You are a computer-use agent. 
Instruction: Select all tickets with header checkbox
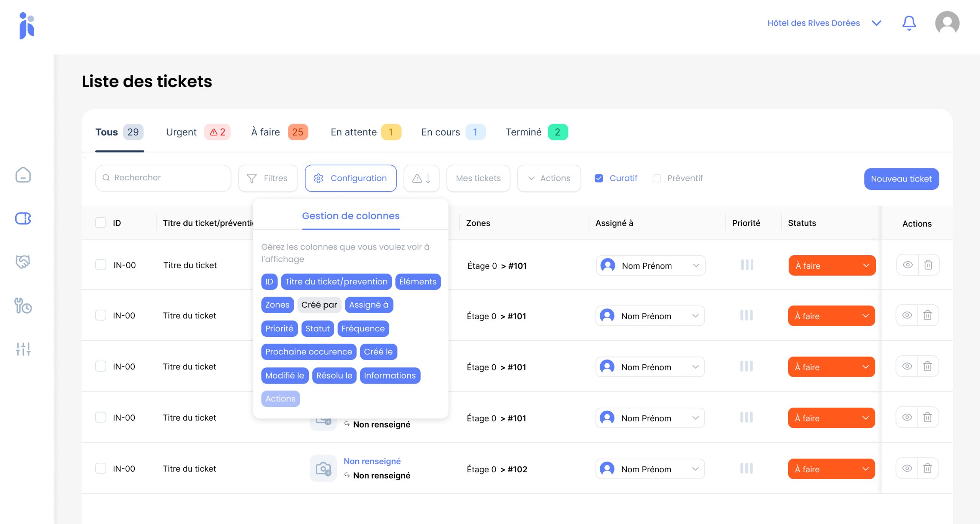pos(101,223)
